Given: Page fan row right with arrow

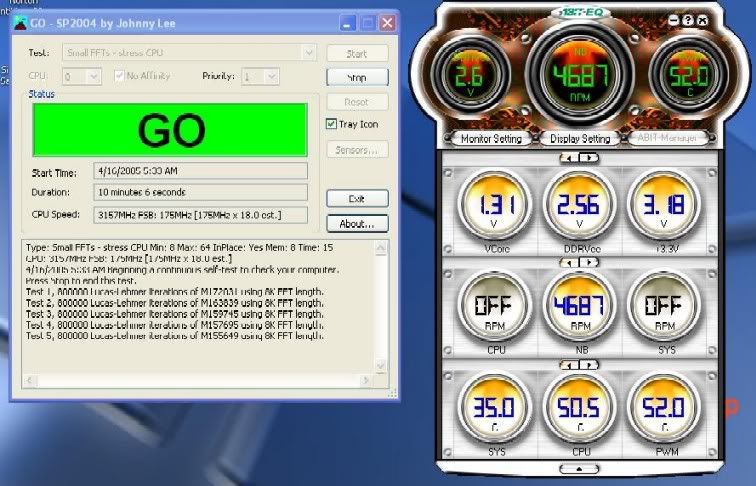Looking at the screenshot, I should pos(589,262).
